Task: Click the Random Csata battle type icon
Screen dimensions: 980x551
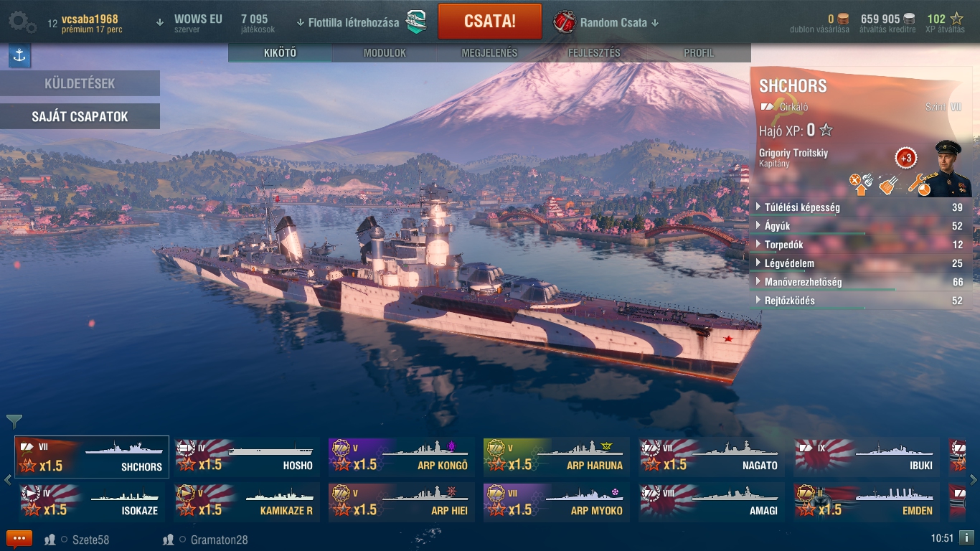Action: [565, 22]
